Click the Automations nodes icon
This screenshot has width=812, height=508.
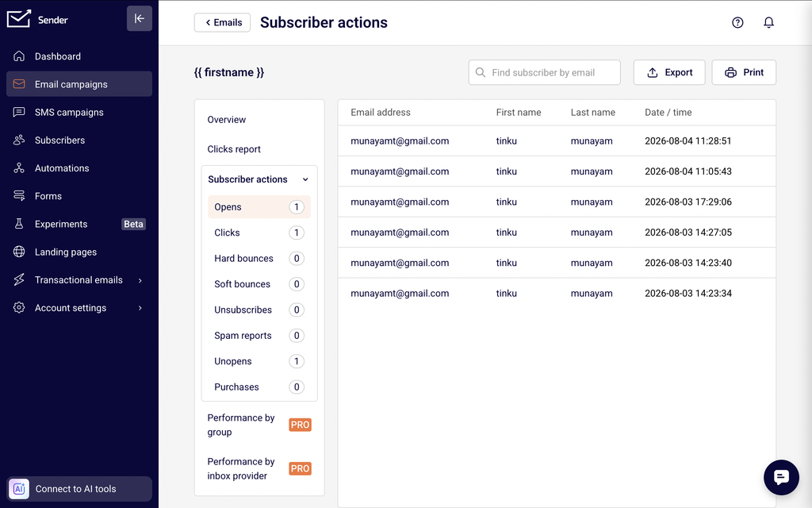pyautogui.click(x=19, y=168)
